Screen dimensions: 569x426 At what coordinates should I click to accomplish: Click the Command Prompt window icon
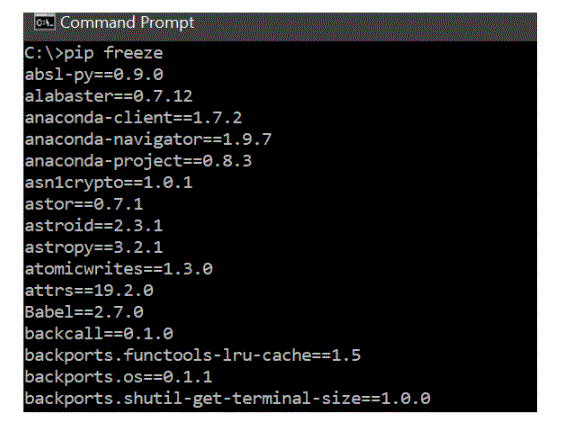pos(44,22)
